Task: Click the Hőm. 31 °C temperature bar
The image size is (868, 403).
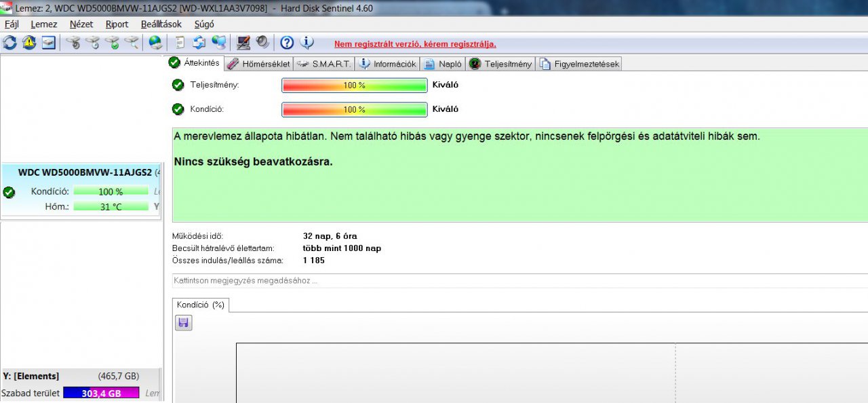Action: pos(111,206)
